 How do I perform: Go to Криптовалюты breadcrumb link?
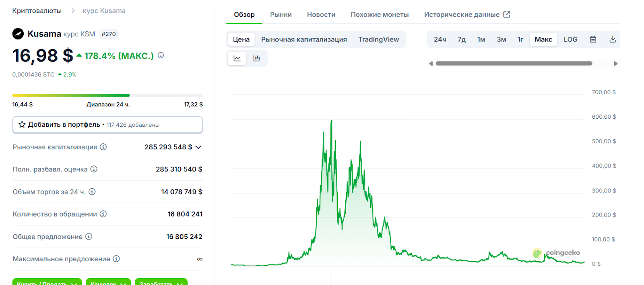[37, 11]
